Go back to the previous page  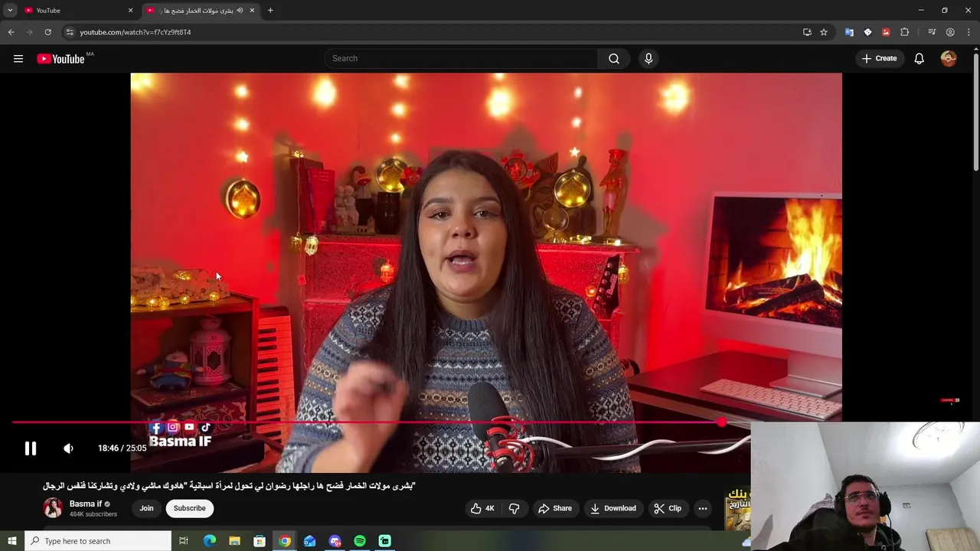[11, 32]
